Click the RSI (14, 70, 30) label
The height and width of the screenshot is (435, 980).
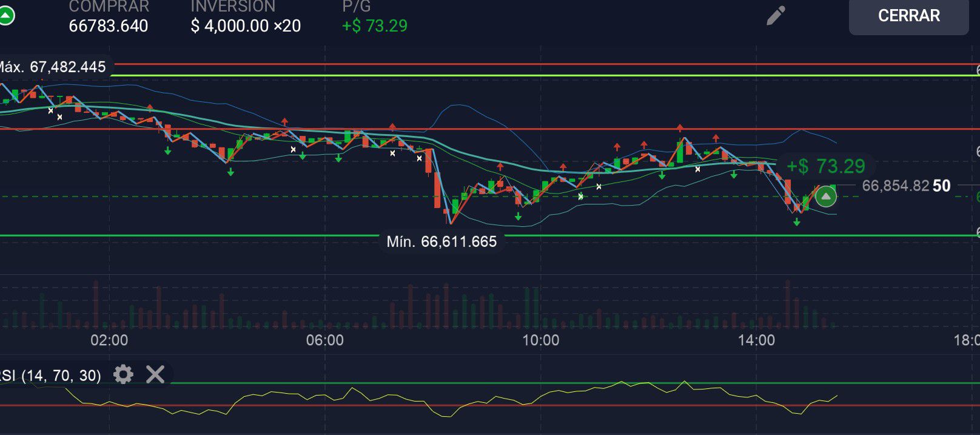pos(50,376)
